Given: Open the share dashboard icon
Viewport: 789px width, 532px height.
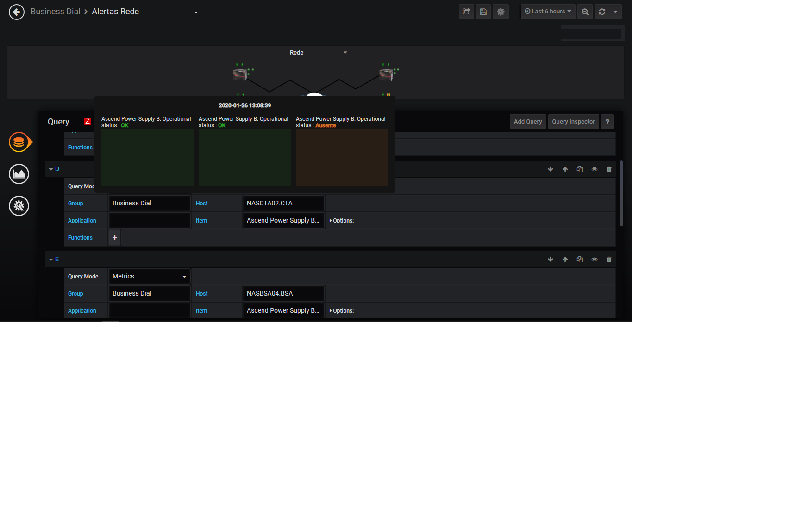Looking at the screenshot, I should point(466,12).
